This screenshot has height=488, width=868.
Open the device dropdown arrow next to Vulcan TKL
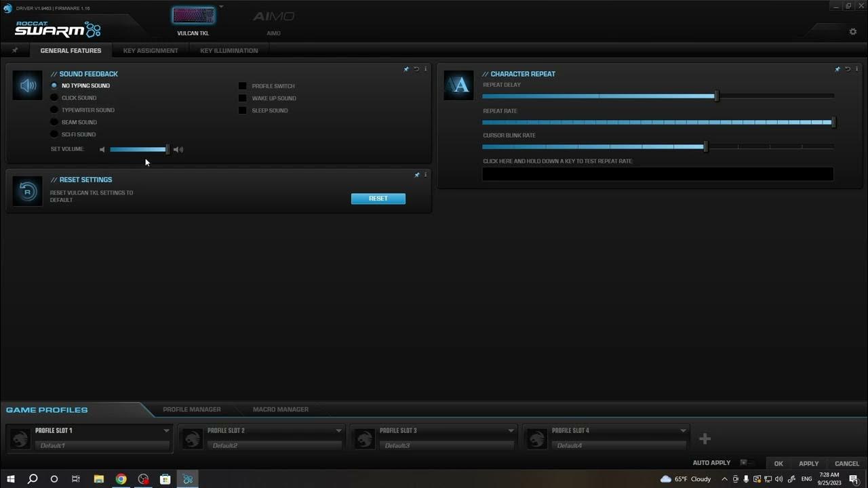tap(221, 7)
